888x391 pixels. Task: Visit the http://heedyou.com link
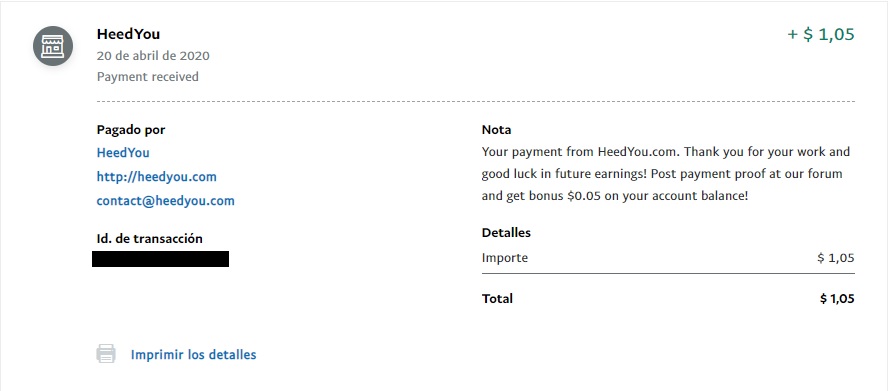pos(156,177)
